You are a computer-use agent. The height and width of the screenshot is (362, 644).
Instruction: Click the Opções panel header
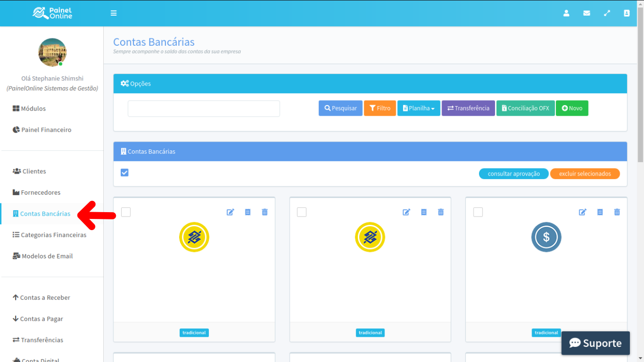370,84
